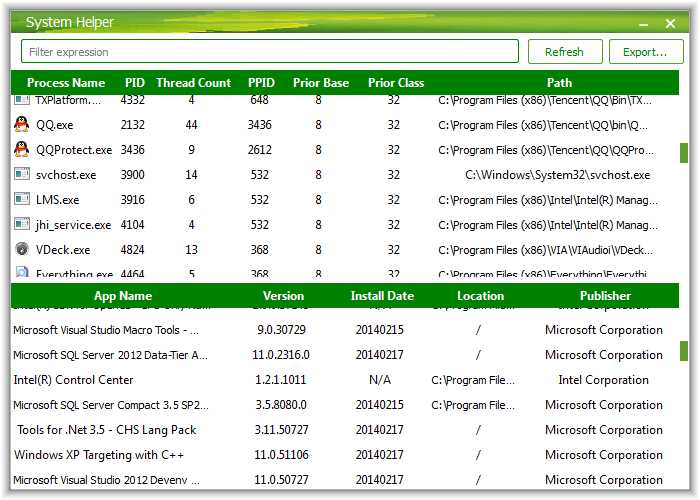Select Microsoft SQL Server Compact 3.5 SP2
The width and height of the screenshot is (700, 500).
click(111, 405)
